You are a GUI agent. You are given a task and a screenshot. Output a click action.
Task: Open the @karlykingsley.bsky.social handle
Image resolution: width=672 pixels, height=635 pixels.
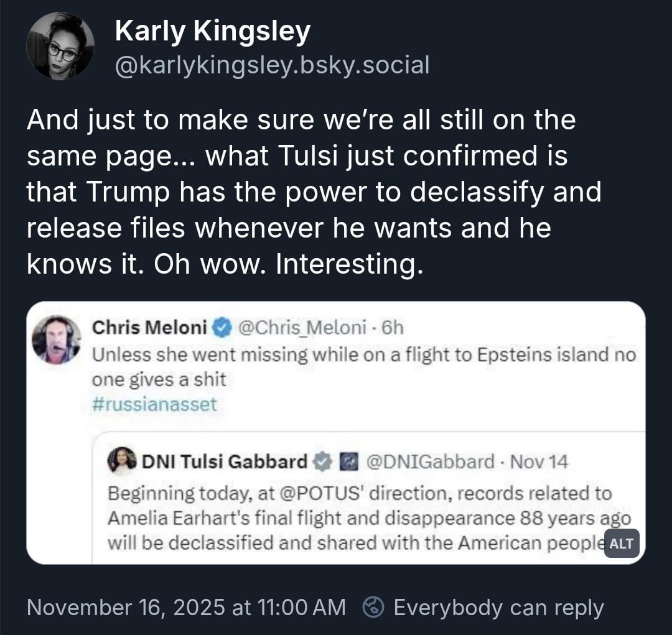(x=272, y=64)
